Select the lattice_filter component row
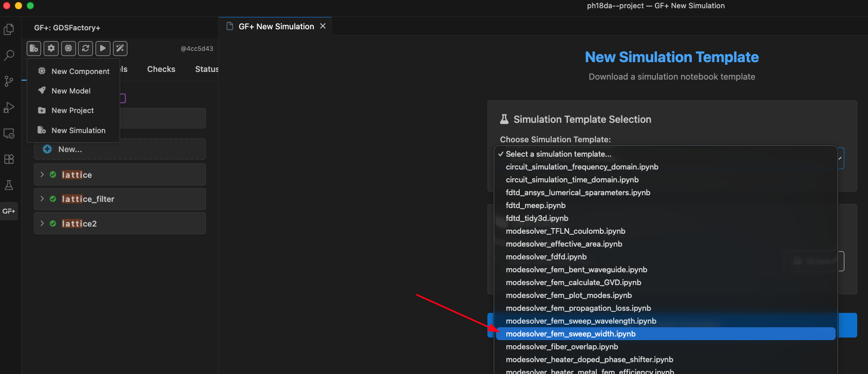 pyautogui.click(x=120, y=199)
